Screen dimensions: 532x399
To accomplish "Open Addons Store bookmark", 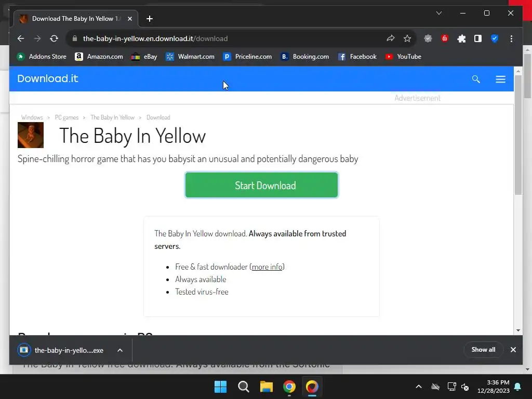I will click(42, 57).
